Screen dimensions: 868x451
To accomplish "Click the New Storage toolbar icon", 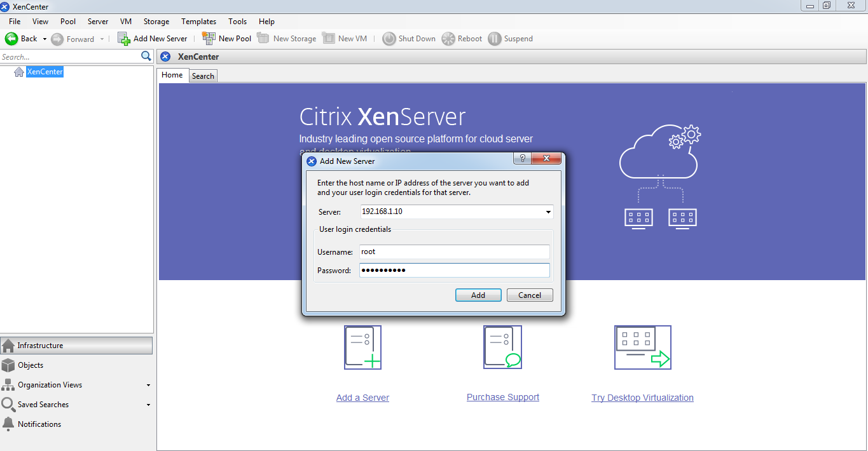I will (263, 39).
